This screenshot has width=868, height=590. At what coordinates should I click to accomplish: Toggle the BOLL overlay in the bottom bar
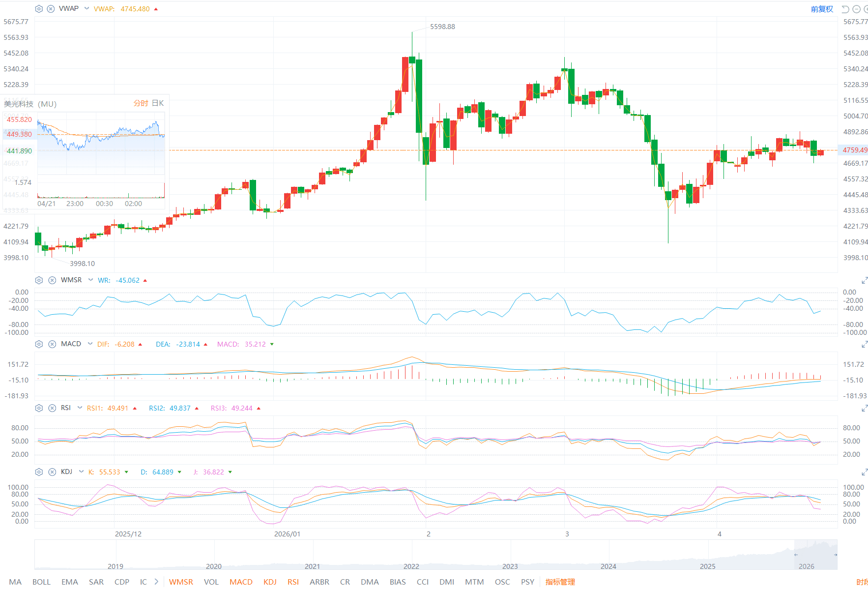(x=41, y=582)
